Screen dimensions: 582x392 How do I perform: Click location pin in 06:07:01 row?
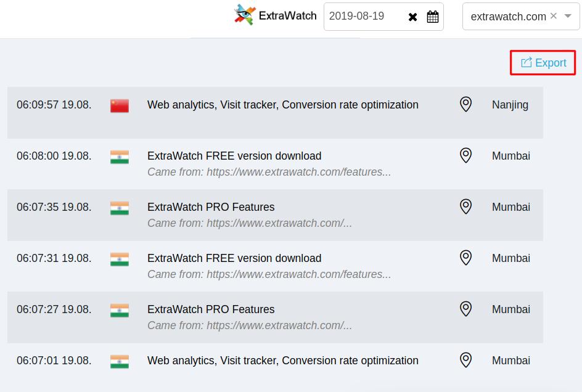[466, 361]
